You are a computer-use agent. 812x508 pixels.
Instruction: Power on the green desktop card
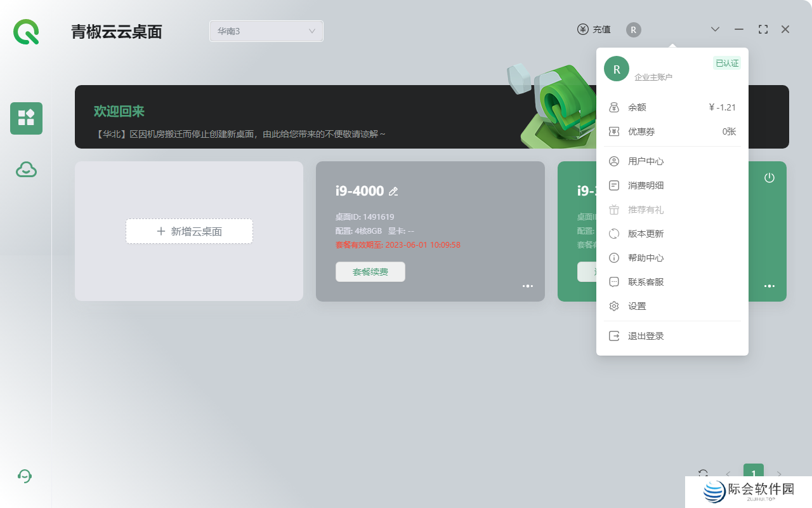(769, 178)
